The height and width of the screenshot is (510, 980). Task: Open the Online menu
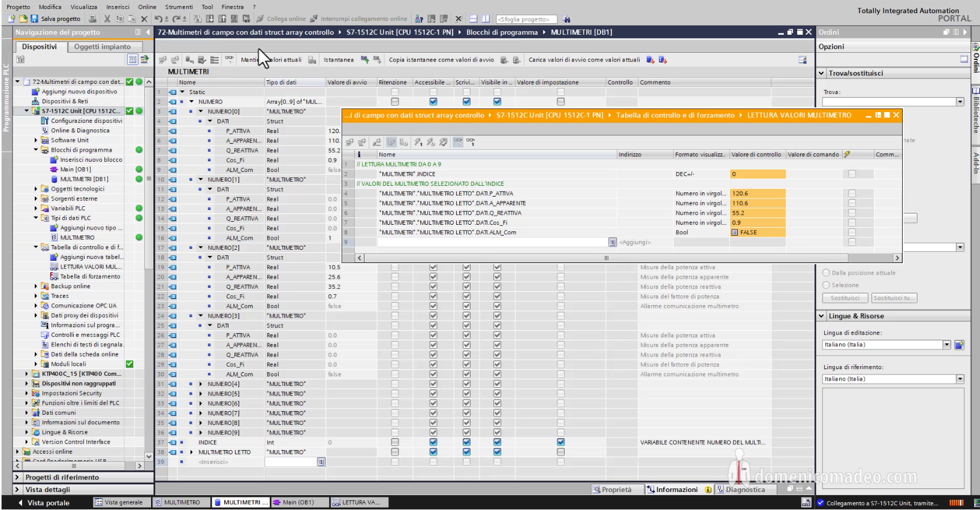tap(147, 7)
